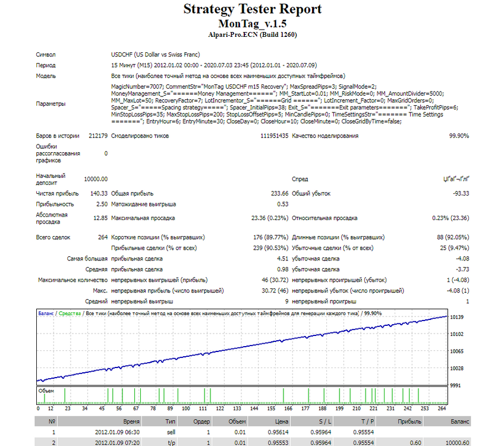Click net profit value 140.33
This screenshot has height=446, width=504.
pos(99,194)
